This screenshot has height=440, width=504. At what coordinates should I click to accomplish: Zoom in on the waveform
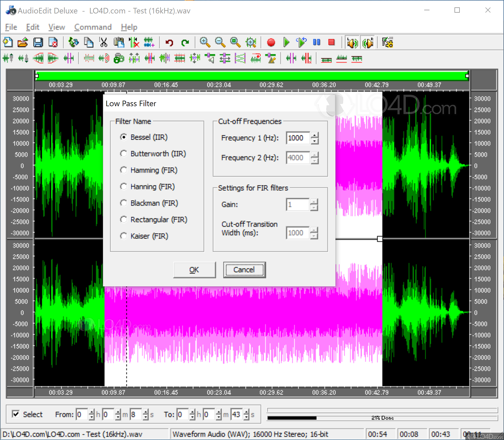coord(205,42)
